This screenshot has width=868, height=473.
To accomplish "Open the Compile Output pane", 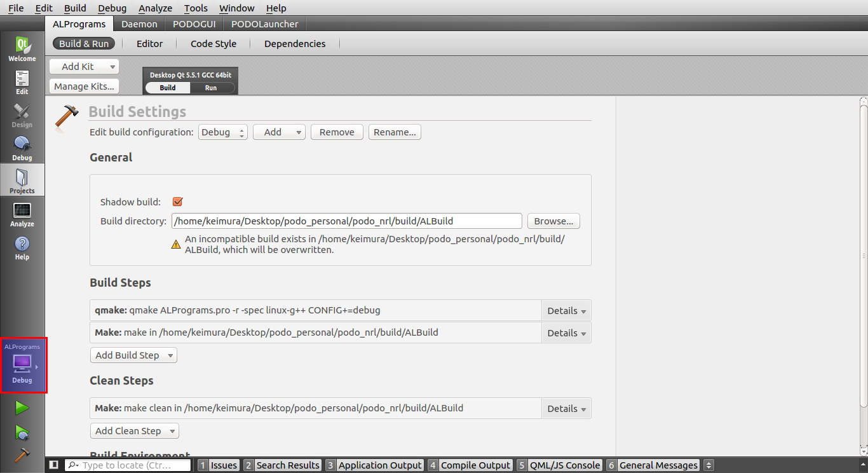I will 470,465.
